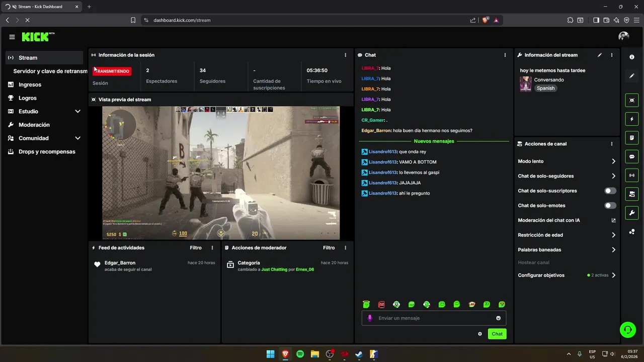Toggle Chat de solo-emotes switch
The image size is (644, 362).
click(610, 206)
